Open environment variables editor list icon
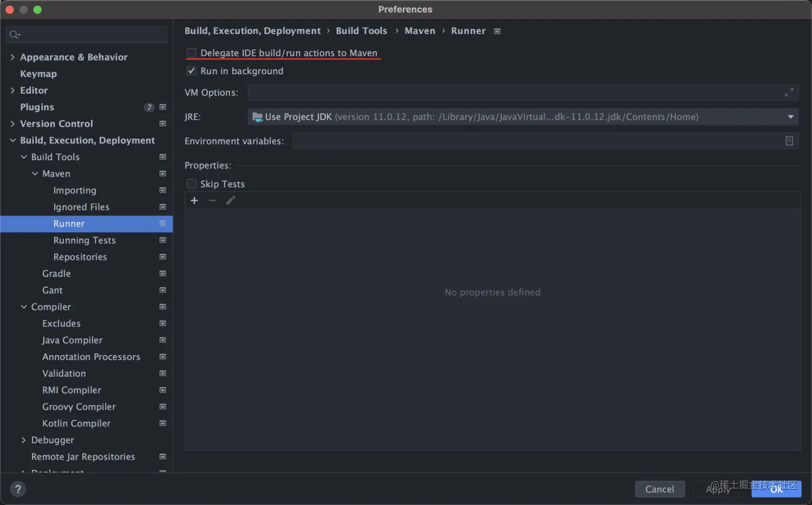 coord(789,141)
